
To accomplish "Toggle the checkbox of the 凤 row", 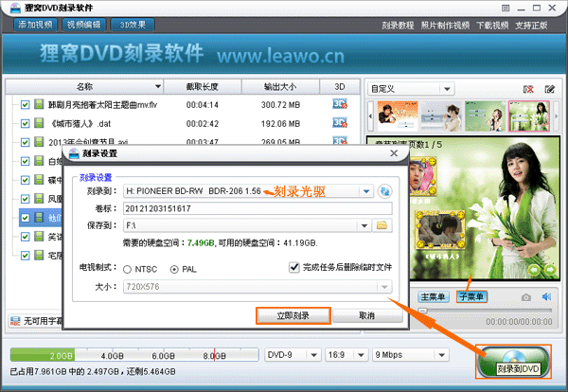I will [x=25, y=199].
